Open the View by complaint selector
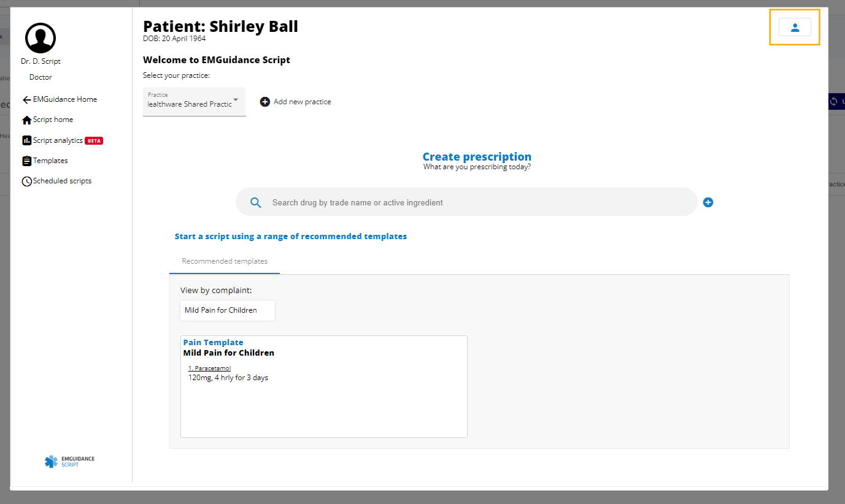845x504 pixels. 228,310
